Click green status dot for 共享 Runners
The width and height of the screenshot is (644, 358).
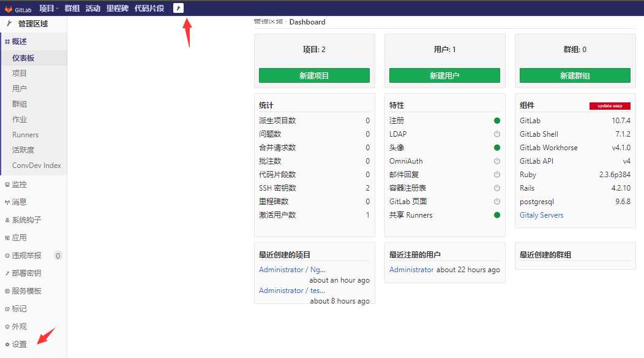pyautogui.click(x=497, y=215)
